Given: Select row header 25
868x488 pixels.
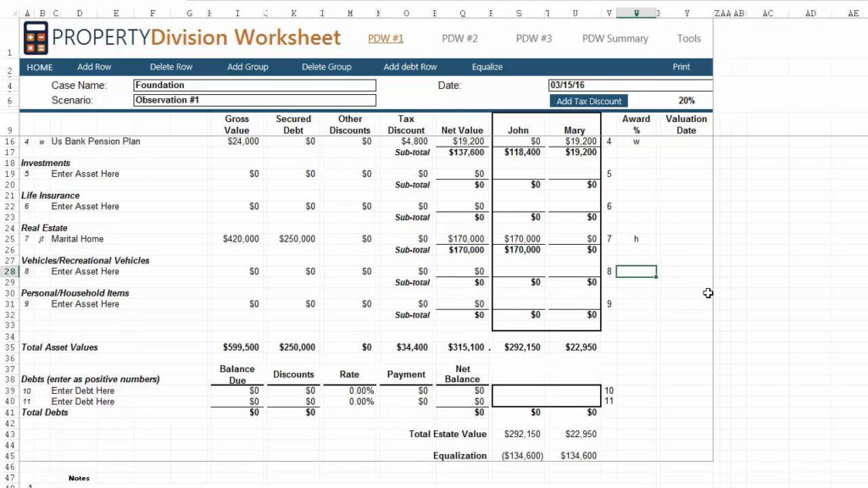Looking at the screenshot, I should pos(9,239).
